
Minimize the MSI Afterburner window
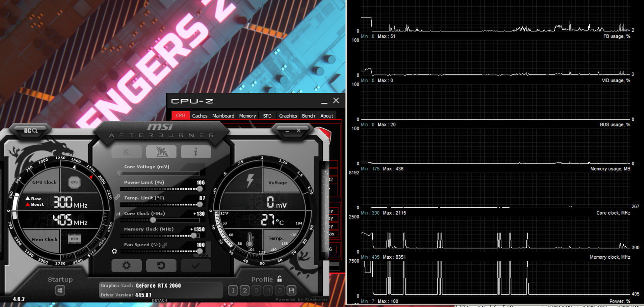tap(287, 131)
